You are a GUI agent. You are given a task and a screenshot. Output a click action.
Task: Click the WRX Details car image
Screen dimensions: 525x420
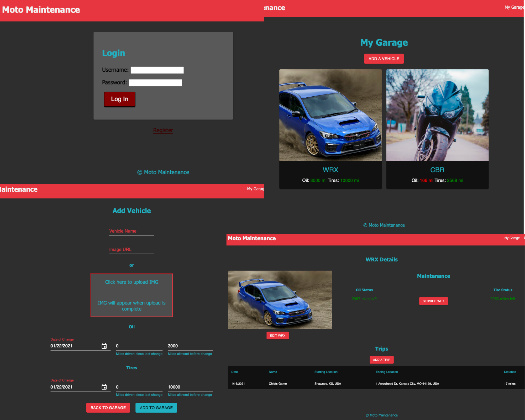[x=280, y=300]
